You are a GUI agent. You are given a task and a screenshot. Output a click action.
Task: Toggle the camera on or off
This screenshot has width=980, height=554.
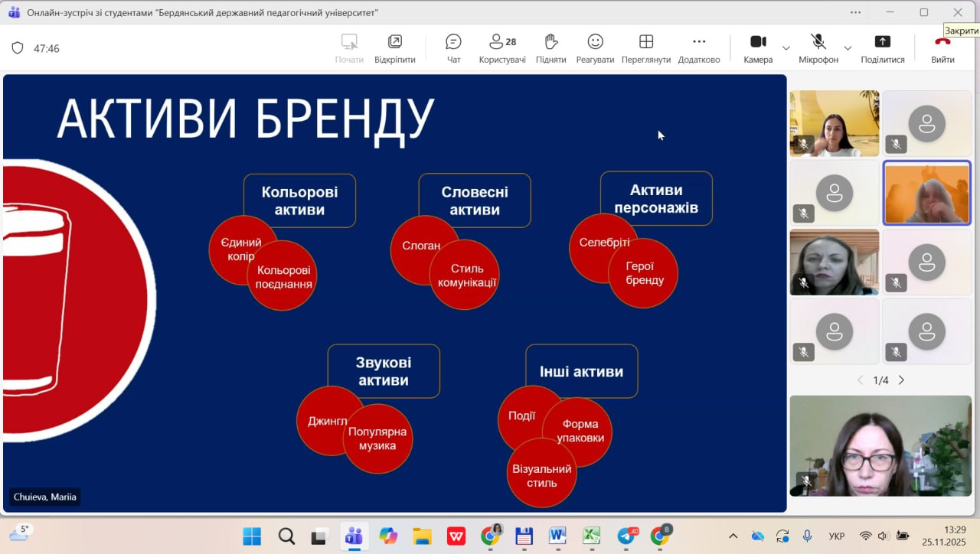(757, 48)
